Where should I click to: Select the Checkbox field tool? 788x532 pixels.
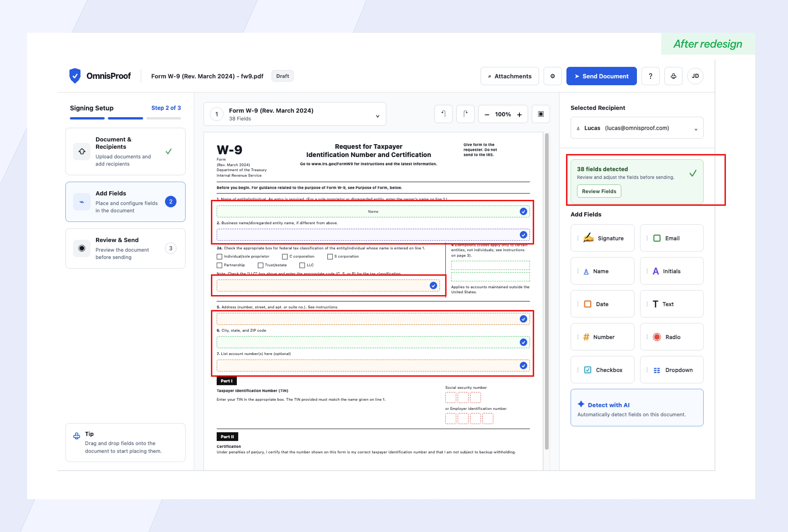602,370
